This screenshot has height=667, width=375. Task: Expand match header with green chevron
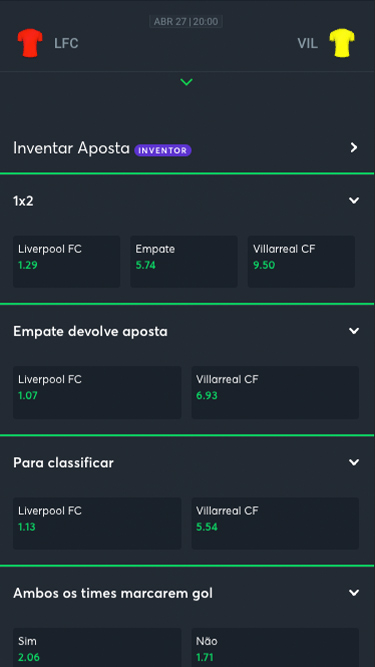[x=187, y=82]
